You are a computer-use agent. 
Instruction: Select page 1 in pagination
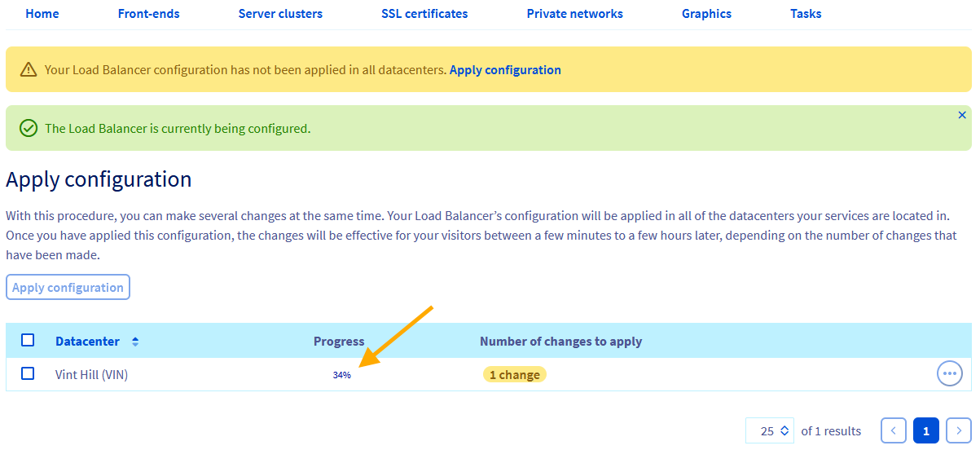tap(926, 430)
